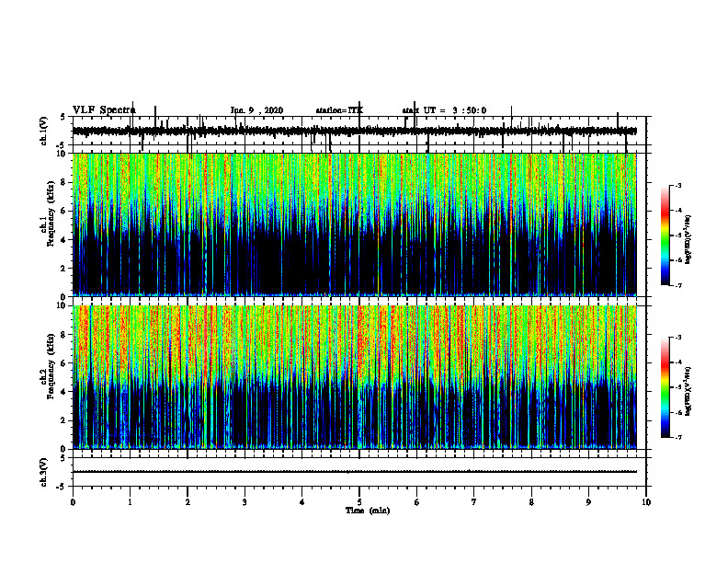Click time axis tick label "9"
728x563 pixels.
tap(588, 502)
